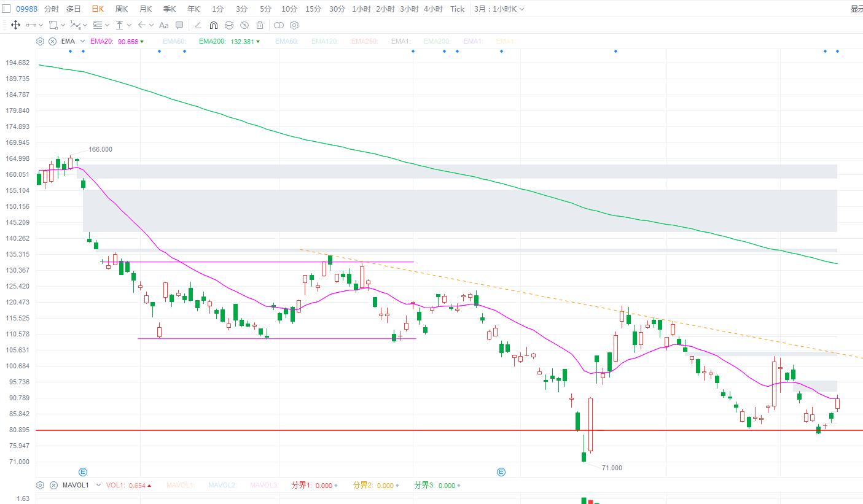The width and height of the screenshot is (863, 504).
Task: Click the panel layout icon beside 09988
Action: pos(6,9)
